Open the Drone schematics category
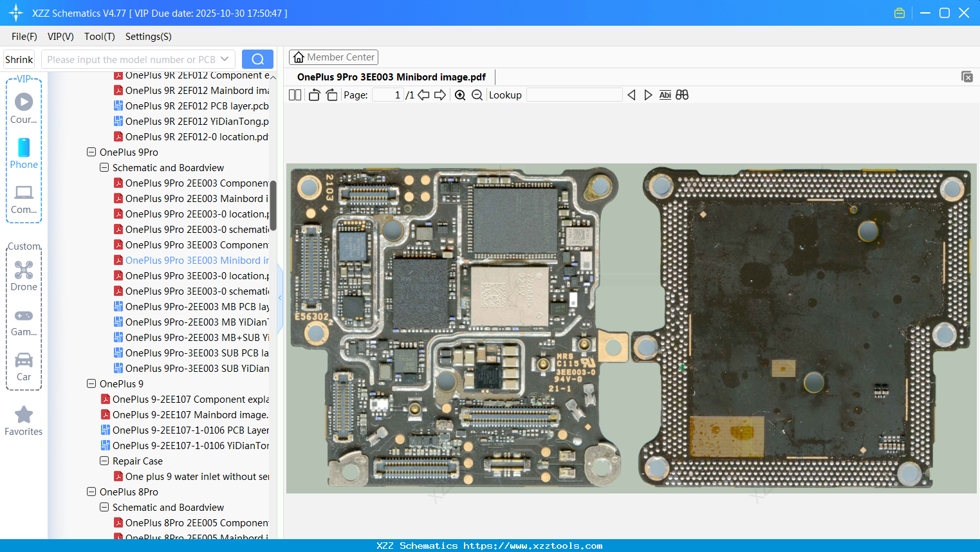Screen dimensions: 980x552 click(24, 277)
